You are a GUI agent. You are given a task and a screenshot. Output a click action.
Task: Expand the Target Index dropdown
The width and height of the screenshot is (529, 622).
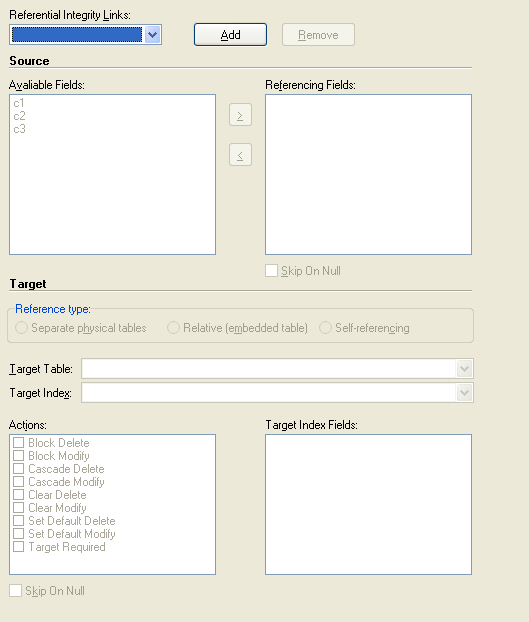pyautogui.click(x=464, y=393)
